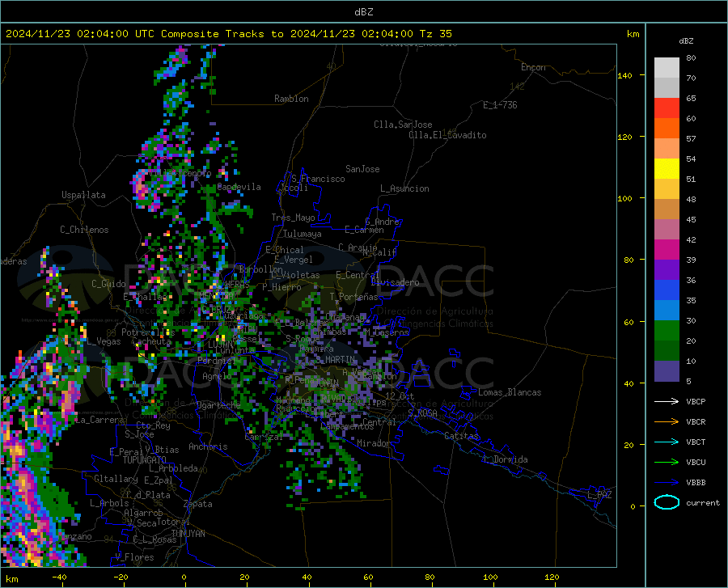Click the cyan 'current' ellipse symbol
This screenshot has width=728, height=588.
667,502
